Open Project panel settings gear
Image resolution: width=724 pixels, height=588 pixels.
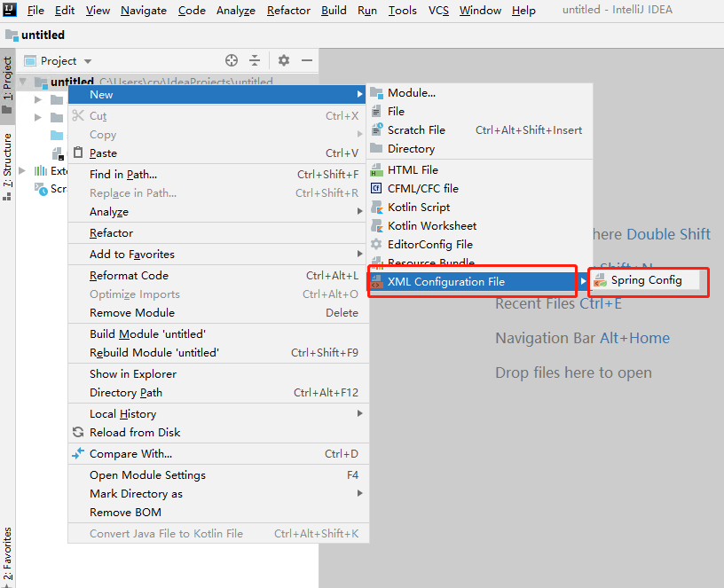tap(284, 60)
